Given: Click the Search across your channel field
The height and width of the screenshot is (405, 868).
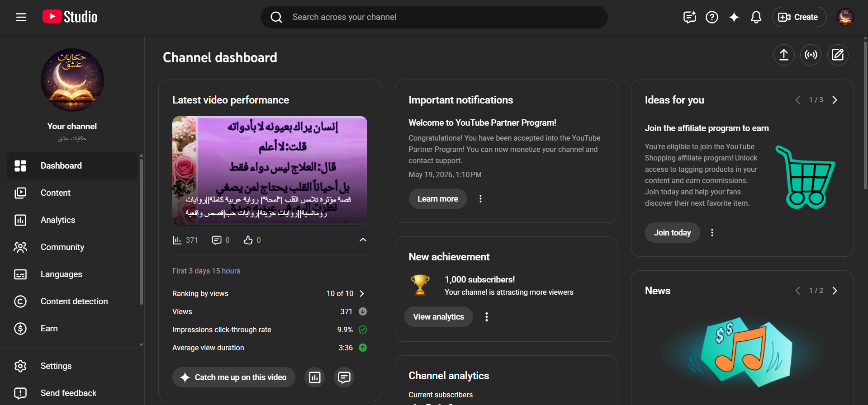Looking at the screenshot, I should (434, 17).
